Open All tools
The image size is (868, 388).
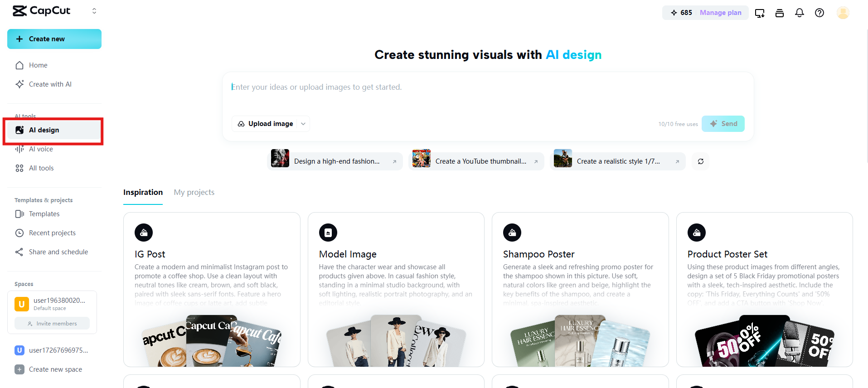(x=54, y=168)
